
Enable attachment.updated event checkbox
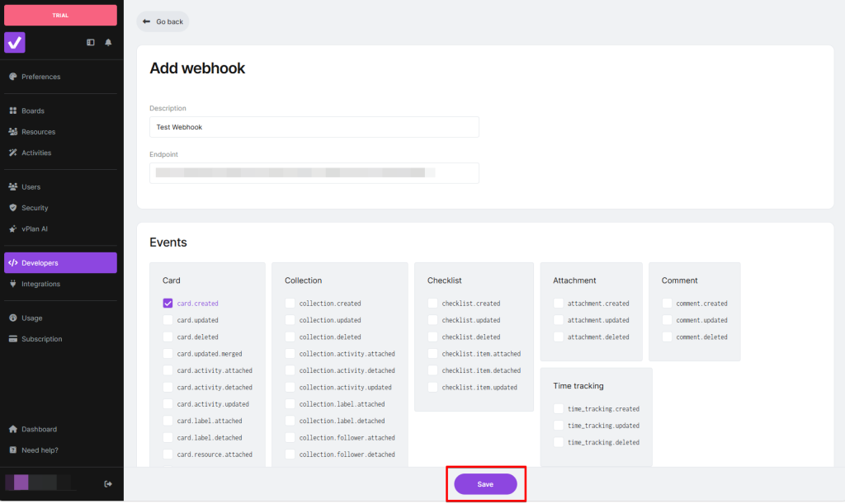coord(559,320)
